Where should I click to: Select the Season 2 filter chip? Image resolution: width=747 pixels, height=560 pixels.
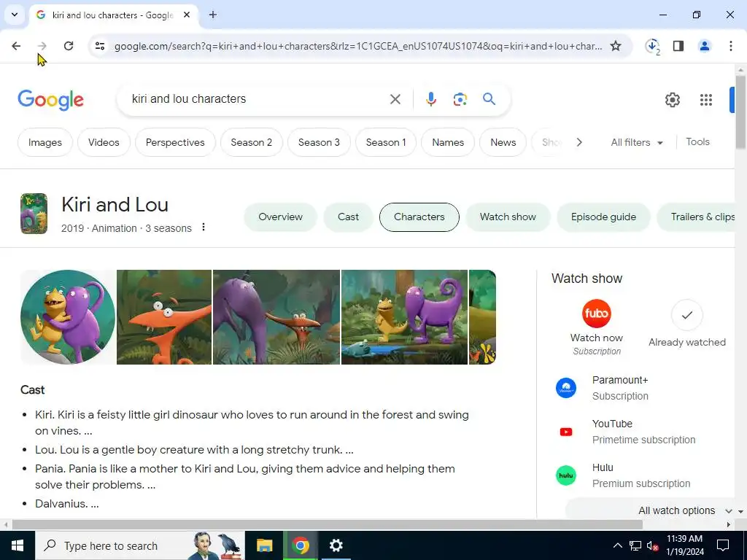pyautogui.click(x=251, y=142)
